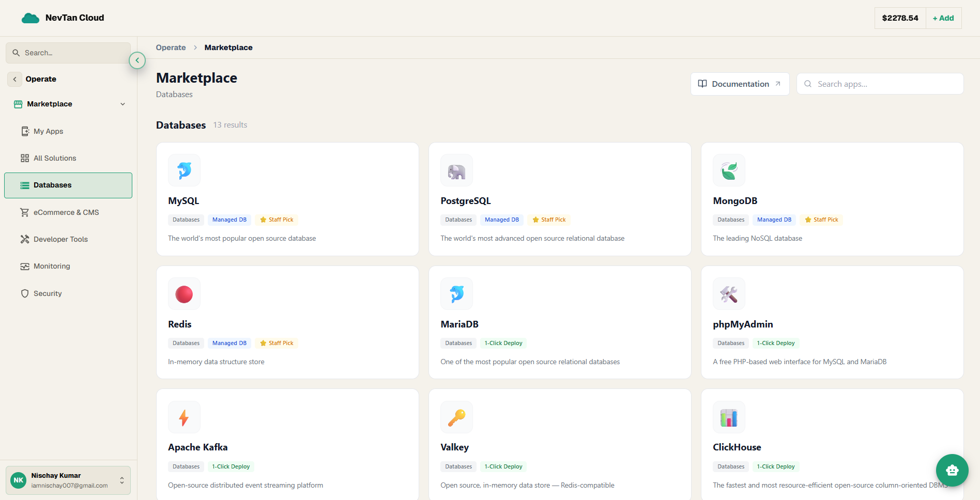
Task: Open the Nischay Kumar account switcher
Action: (x=68, y=480)
